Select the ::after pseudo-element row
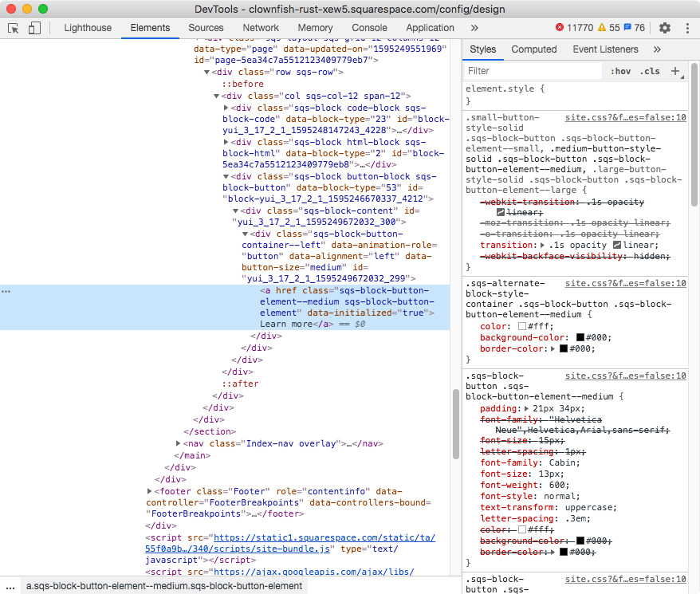 (240, 384)
